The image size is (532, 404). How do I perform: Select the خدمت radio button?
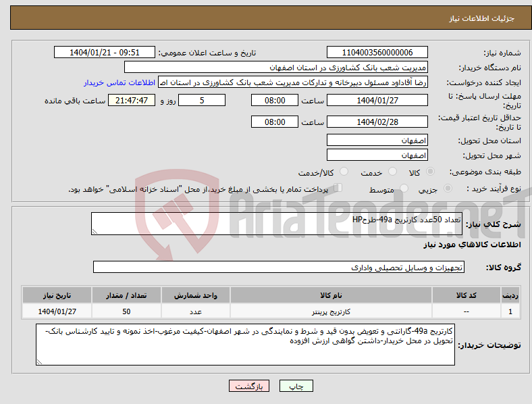[392, 172]
